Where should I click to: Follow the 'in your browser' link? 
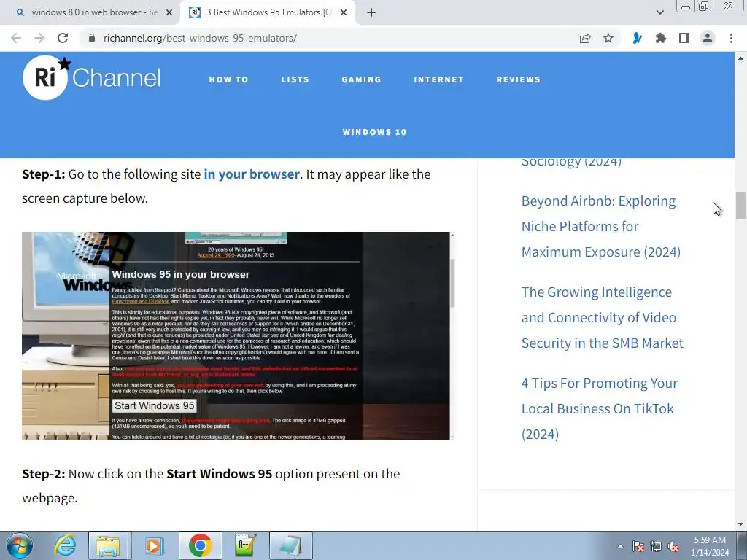coord(252,174)
